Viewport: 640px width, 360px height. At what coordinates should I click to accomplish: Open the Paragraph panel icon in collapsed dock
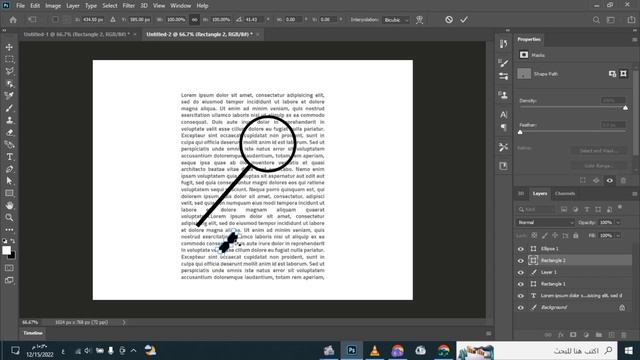(x=504, y=127)
